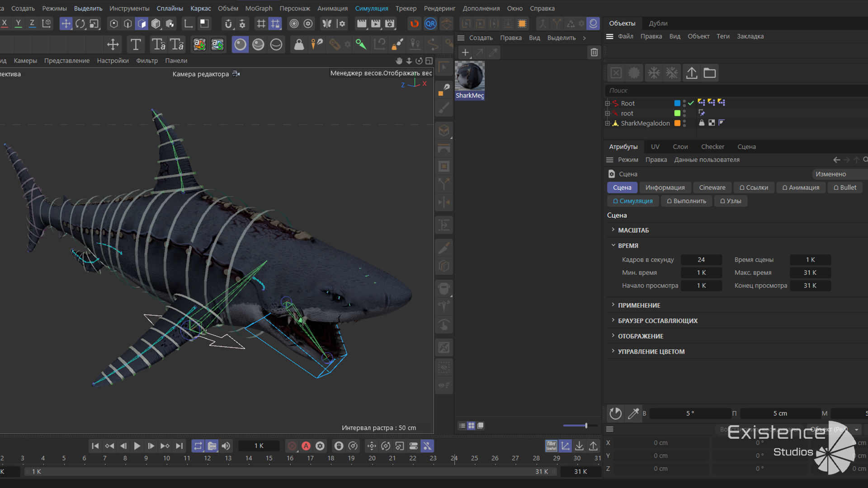
Task: Expand the lowercase root joint node
Action: point(608,113)
